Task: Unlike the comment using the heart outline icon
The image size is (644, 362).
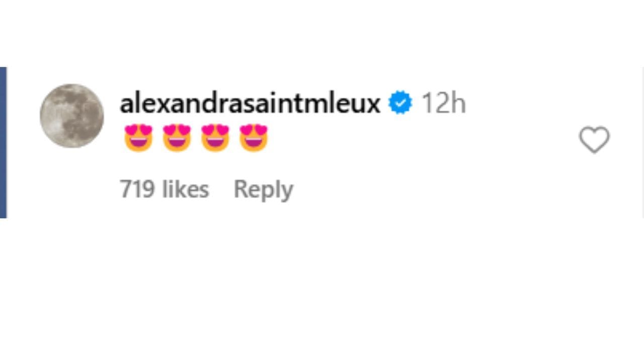Action: click(x=594, y=140)
